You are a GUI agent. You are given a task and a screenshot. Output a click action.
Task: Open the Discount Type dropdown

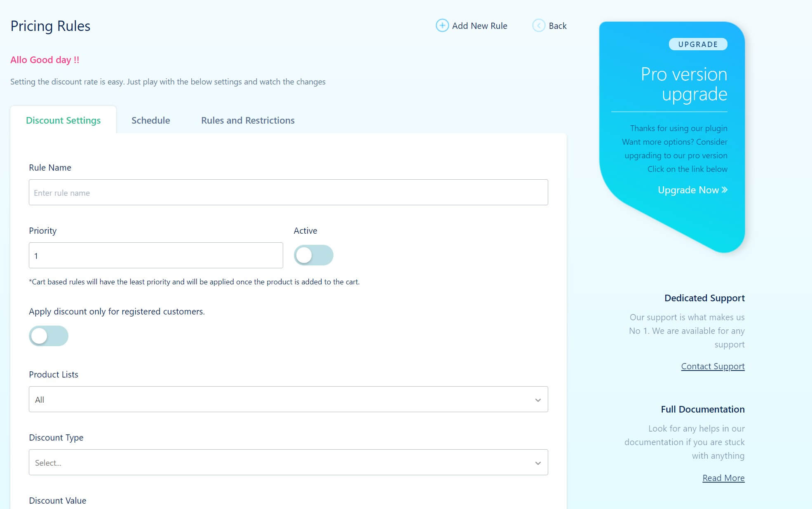point(288,462)
